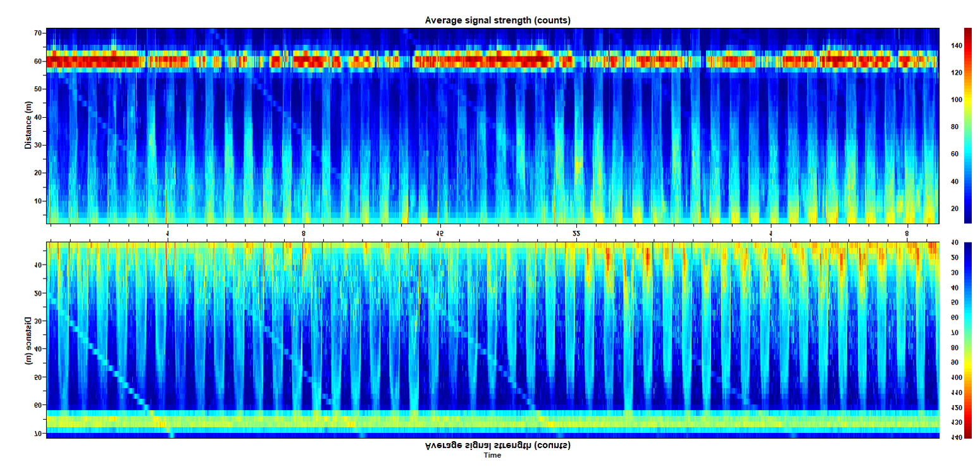The image size is (980, 469).
Task: Click the 70 tick on top distance axis
Action: [x=37, y=33]
